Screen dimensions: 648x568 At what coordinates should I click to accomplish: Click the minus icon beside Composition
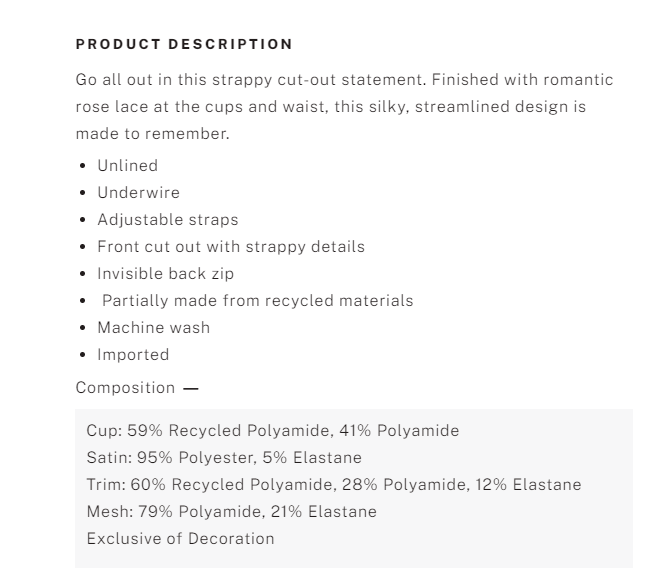coord(191,389)
